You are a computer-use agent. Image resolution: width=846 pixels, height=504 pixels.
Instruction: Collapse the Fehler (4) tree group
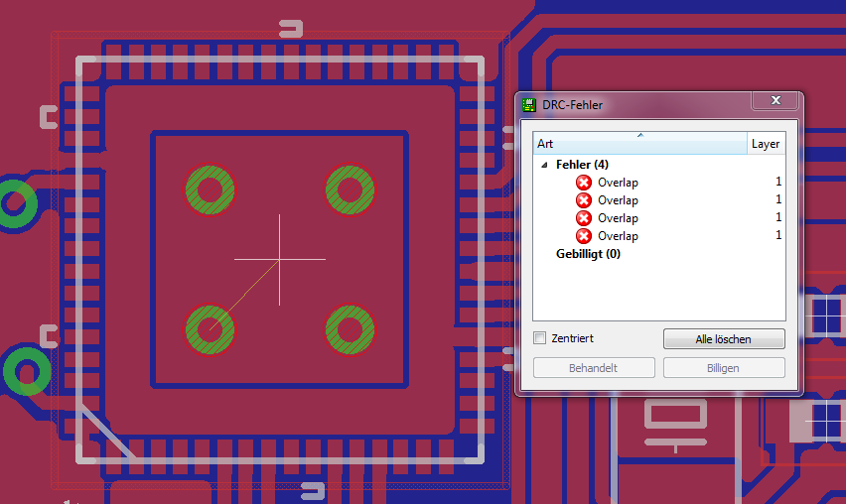pos(544,165)
